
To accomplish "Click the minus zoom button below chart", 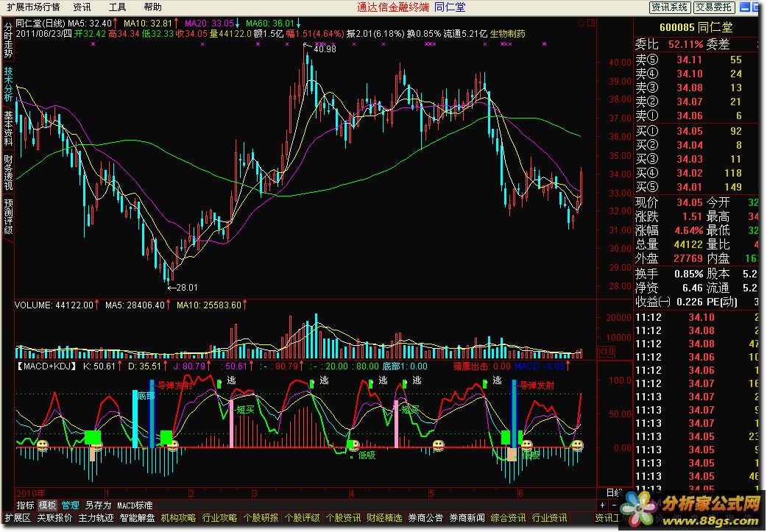I will tap(614, 505).
